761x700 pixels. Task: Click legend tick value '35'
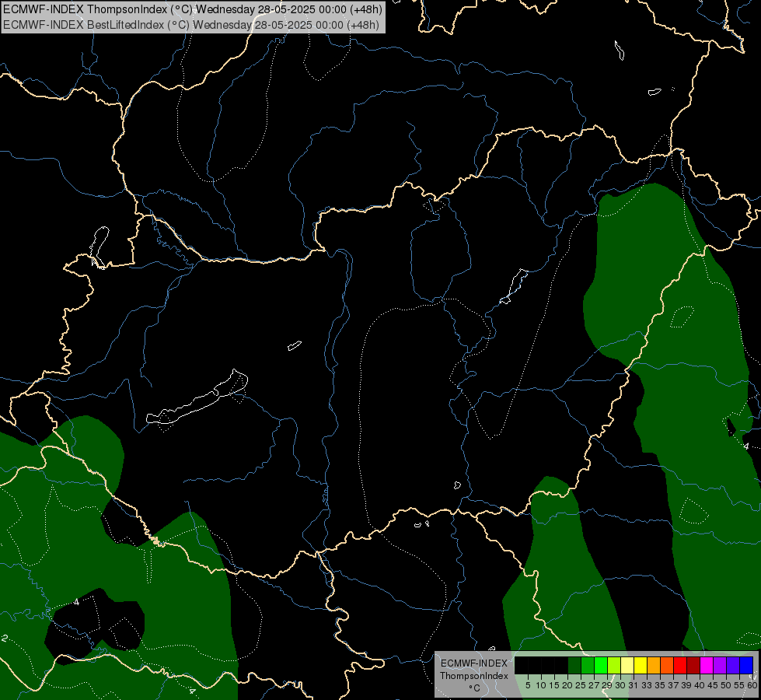(x=660, y=685)
